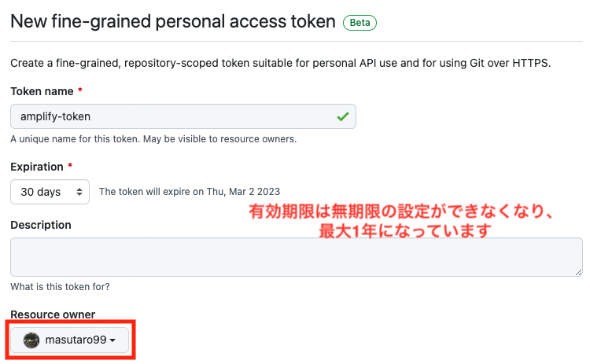This screenshot has height=364, width=590.
Task: Focus the amplify-token name input field
Action: point(183,116)
